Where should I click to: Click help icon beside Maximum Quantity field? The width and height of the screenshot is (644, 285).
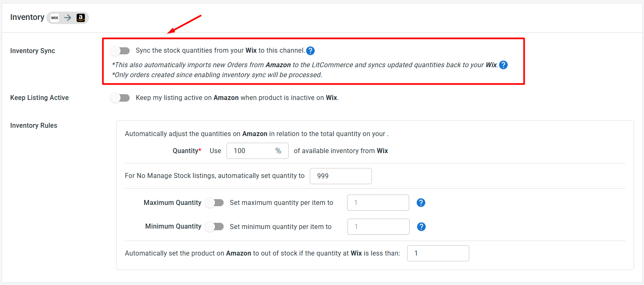pos(421,203)
